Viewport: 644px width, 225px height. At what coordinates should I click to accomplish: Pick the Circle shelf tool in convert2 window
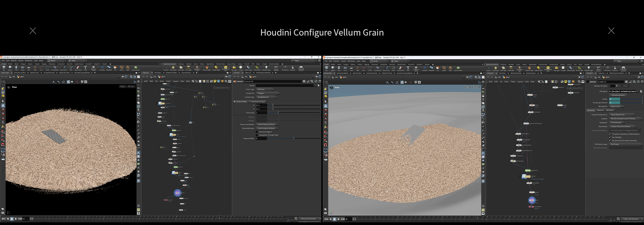point(47,68)
